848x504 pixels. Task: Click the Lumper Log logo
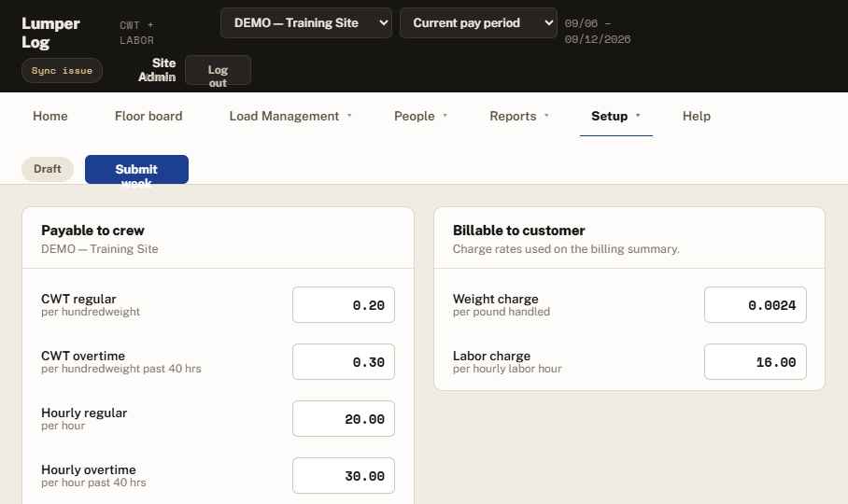(x=50, y=33)
